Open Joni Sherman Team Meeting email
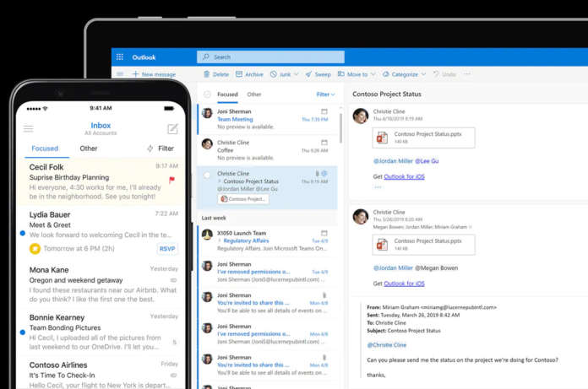The height and width of the screenshot is (389, 588). coord(267,119)
